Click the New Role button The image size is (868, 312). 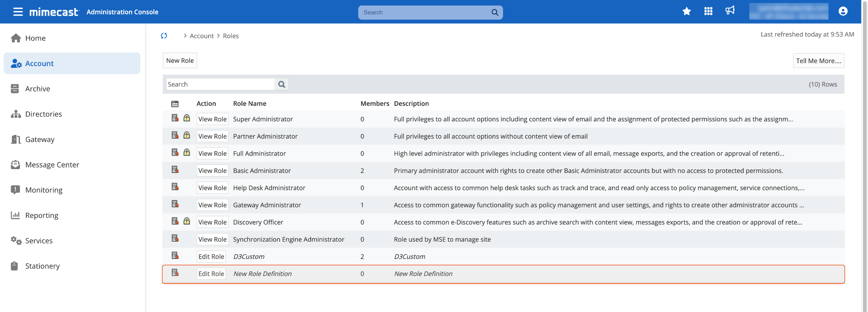tap(180, 61)
